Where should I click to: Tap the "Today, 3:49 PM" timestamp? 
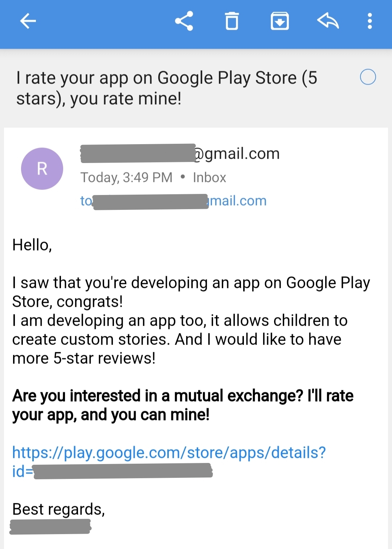coord(126,178)
